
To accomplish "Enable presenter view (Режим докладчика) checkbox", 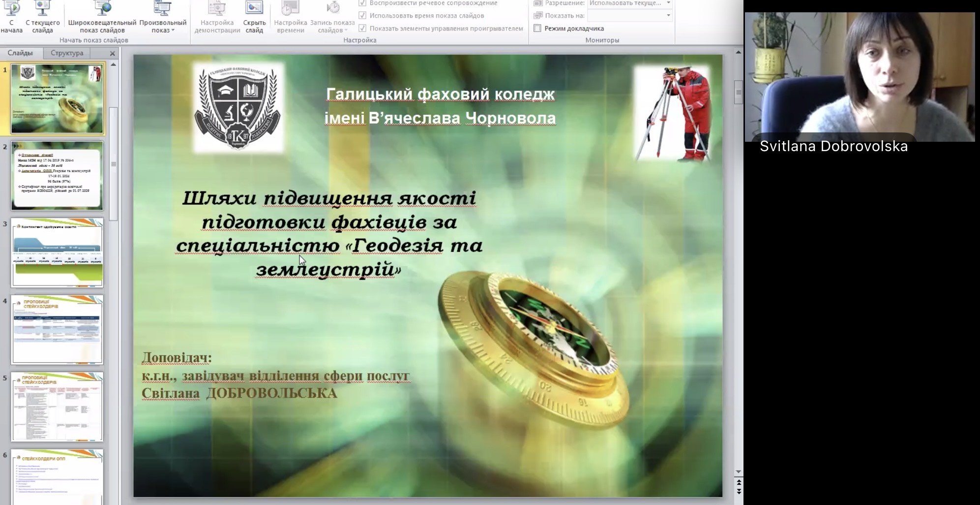I will tap(537, 29).
